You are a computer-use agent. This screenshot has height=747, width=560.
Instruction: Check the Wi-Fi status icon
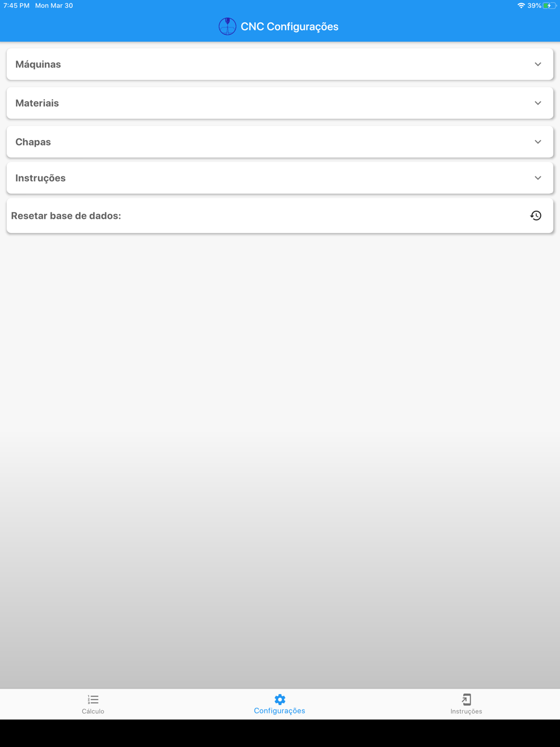pyautogui.click(x=521, y=6)
